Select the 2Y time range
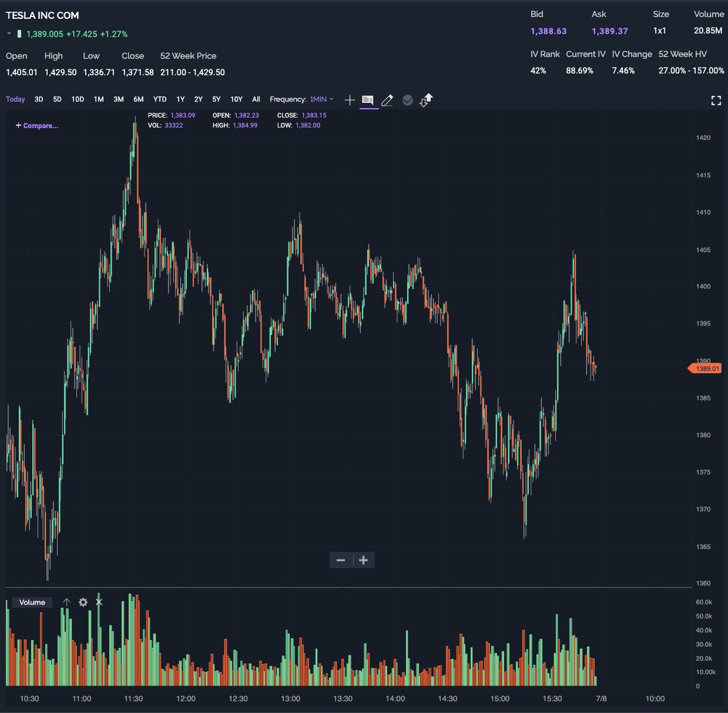728x713 pixels. click(198, 99)
